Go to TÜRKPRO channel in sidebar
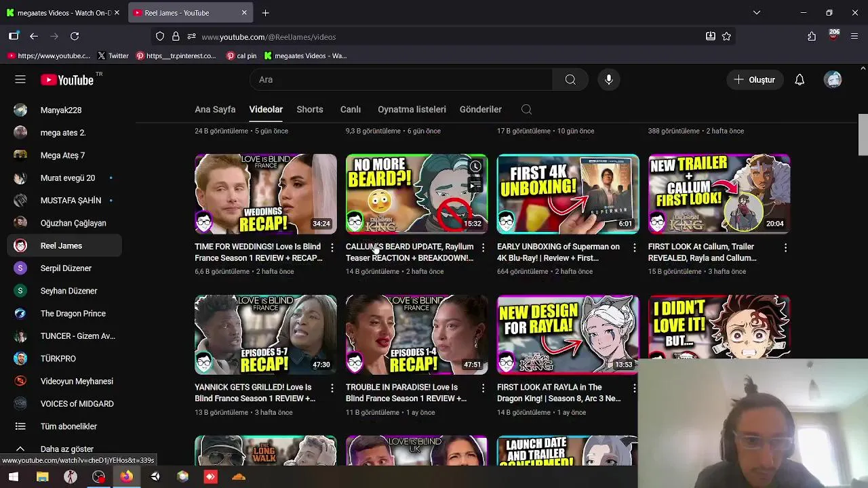 pos(64,359)
